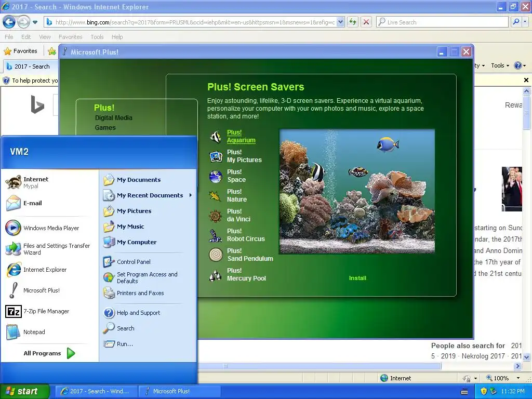Click the Plus! Aquarium fish icon

pos(216,137)
